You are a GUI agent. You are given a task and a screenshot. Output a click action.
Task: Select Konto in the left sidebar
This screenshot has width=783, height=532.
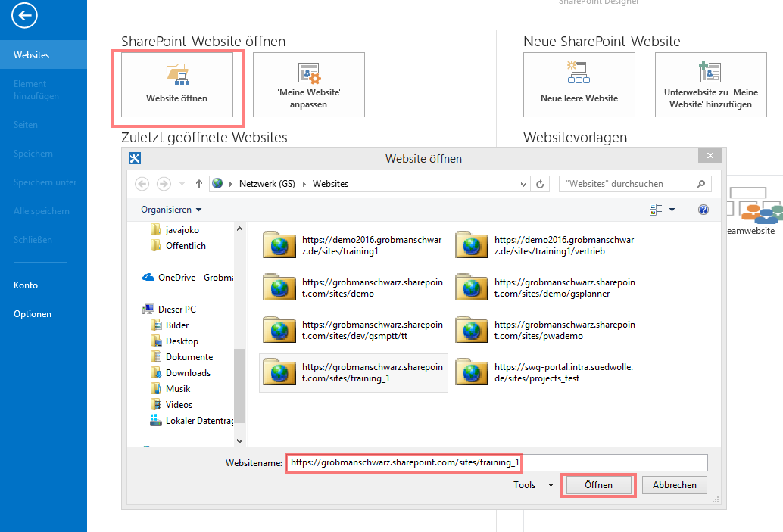(x=26, y=285)
